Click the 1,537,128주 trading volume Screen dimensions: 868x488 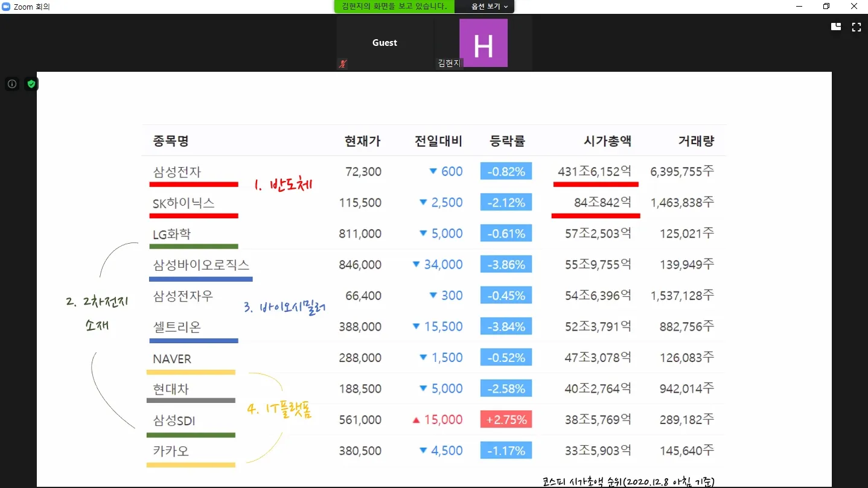click(682, 296)
